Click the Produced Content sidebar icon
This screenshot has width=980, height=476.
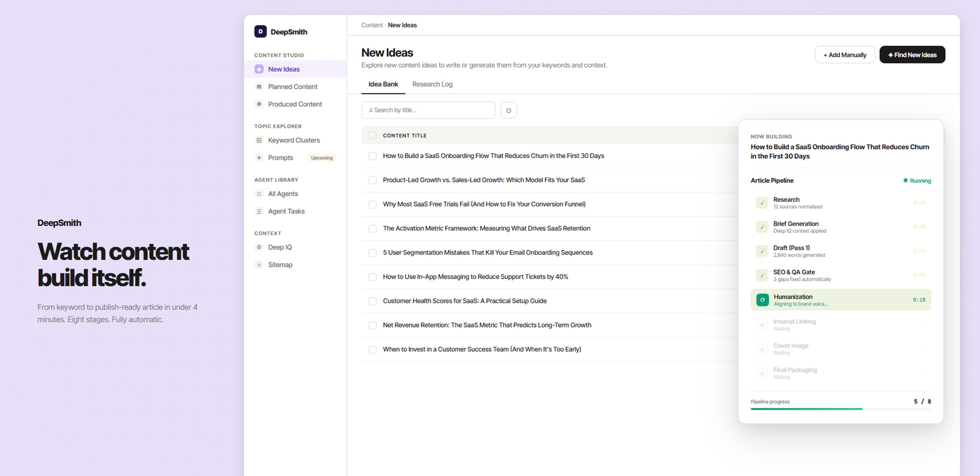click(259, 104)
